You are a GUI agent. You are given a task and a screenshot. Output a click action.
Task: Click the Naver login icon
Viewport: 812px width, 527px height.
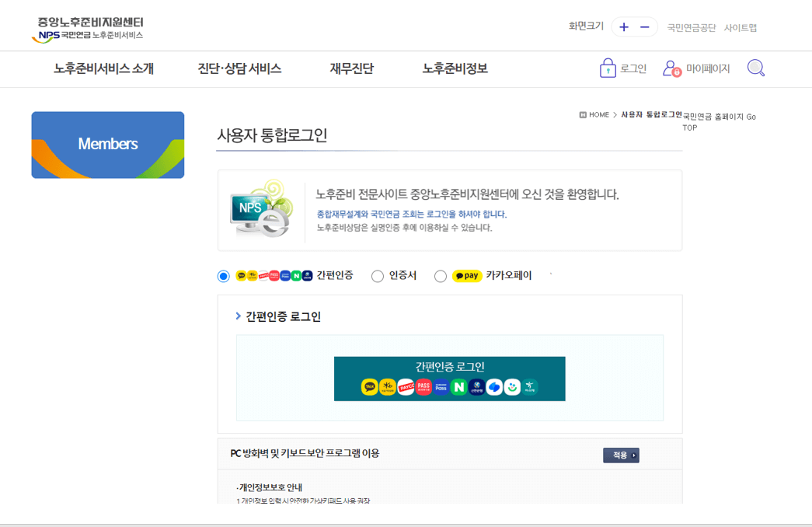(x=459, y=386)
